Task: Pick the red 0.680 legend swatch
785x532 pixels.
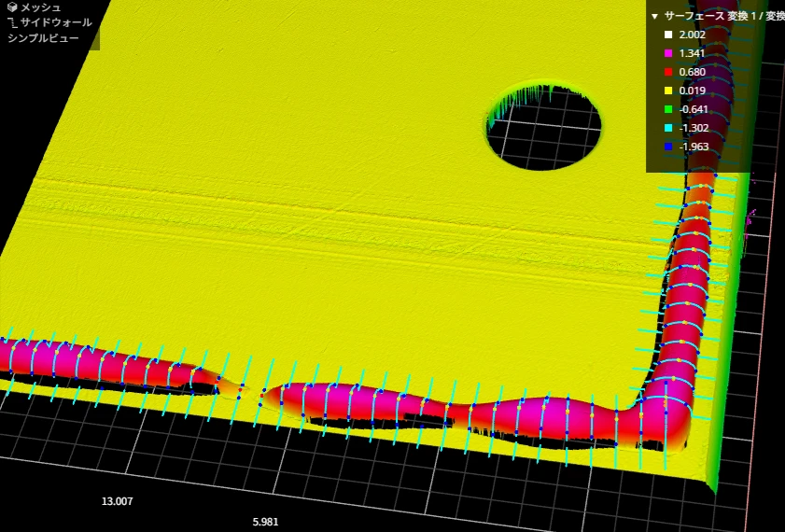Action: pos(668,72)
